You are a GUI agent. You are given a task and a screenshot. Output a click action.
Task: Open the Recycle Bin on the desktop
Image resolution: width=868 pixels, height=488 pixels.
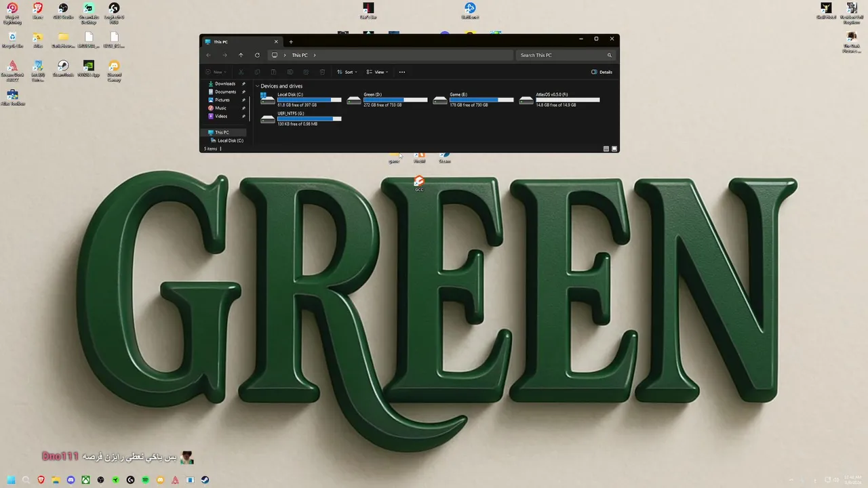pyautogui.click(x=12, y=40)
